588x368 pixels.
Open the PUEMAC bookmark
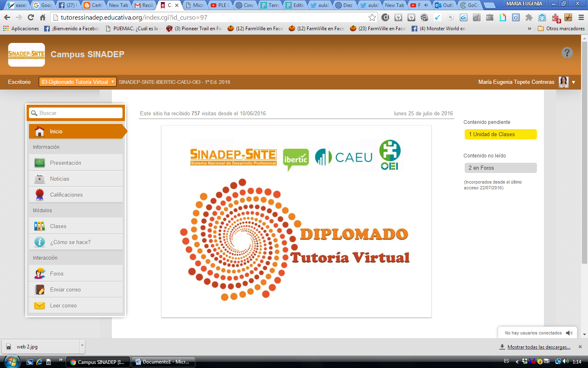133,29
